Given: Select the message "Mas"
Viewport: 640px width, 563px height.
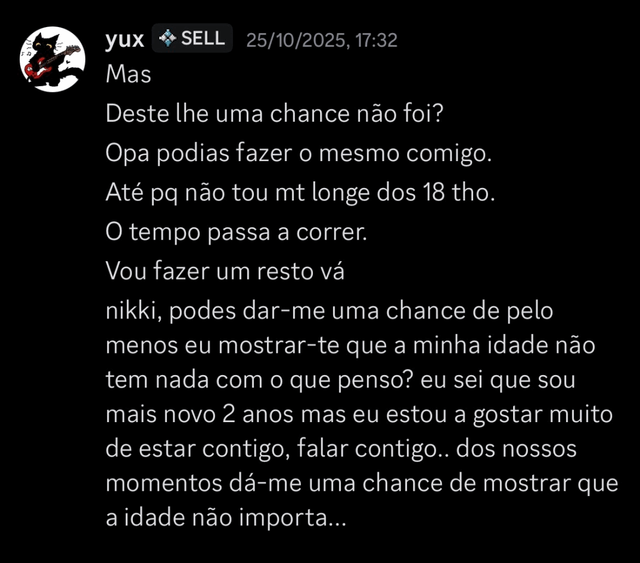Looking at the screenshot, I should (128, 74).
